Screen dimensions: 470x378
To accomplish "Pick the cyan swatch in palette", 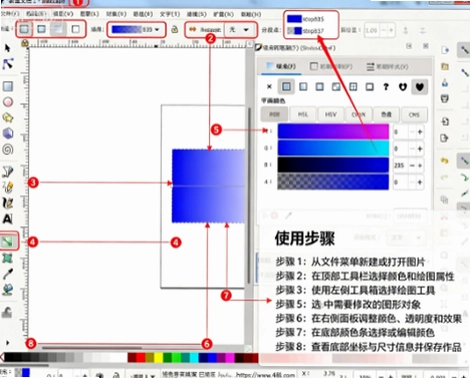I will (x=194, y=358).
